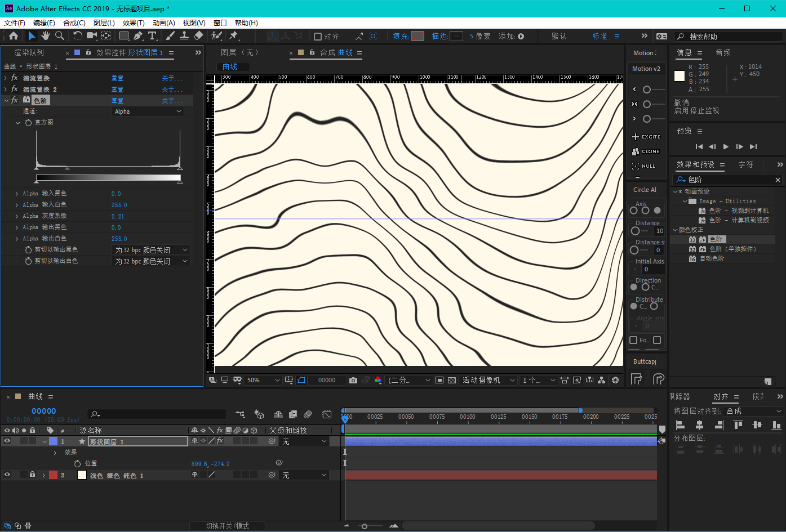Enable the 对齐 snapping checkbox
The width and height of the screenshot is (786, 532).
coord(318,37)
